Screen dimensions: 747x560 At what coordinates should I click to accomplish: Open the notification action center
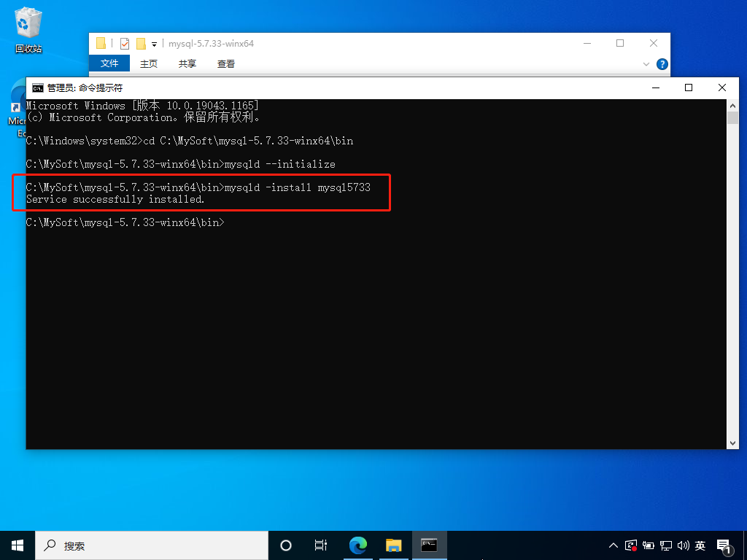pos(724,545)
